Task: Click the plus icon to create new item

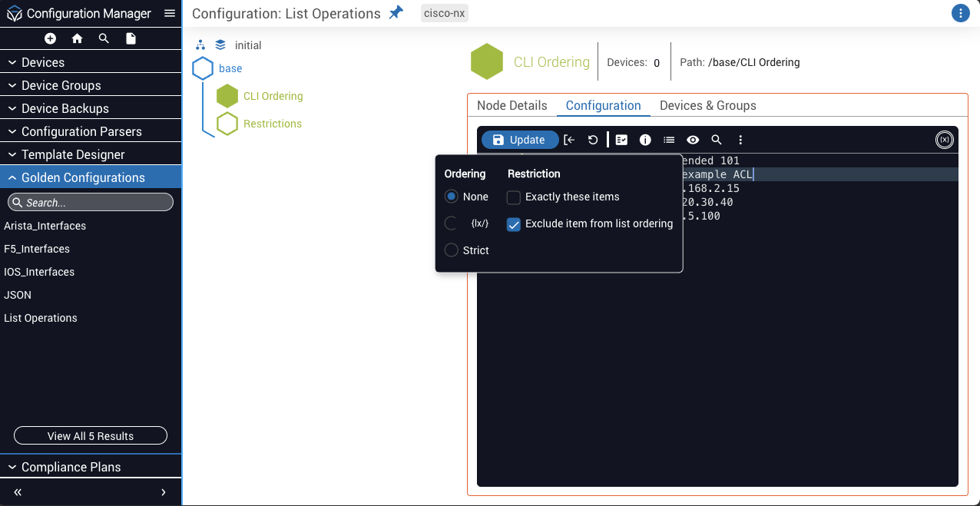Action: click(x=50, y=38)
